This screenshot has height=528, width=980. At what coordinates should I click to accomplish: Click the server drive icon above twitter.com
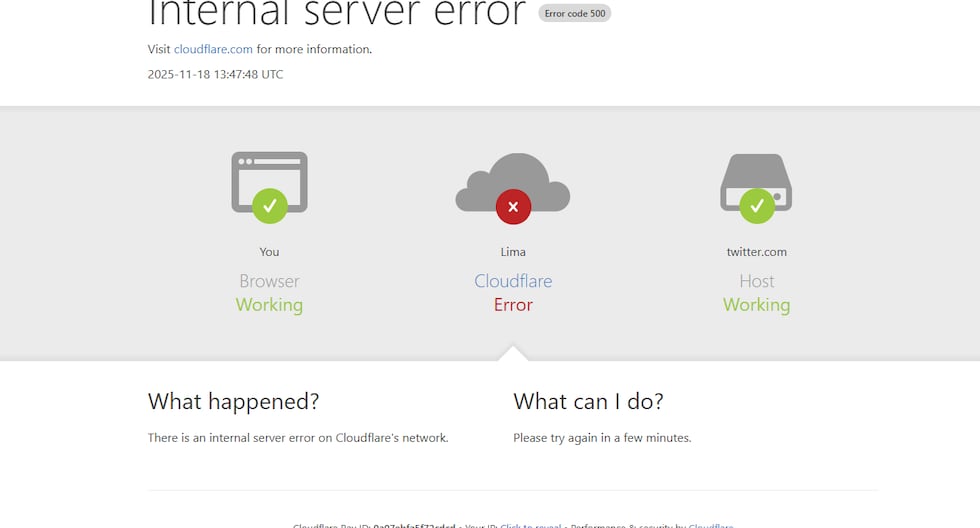756,182
